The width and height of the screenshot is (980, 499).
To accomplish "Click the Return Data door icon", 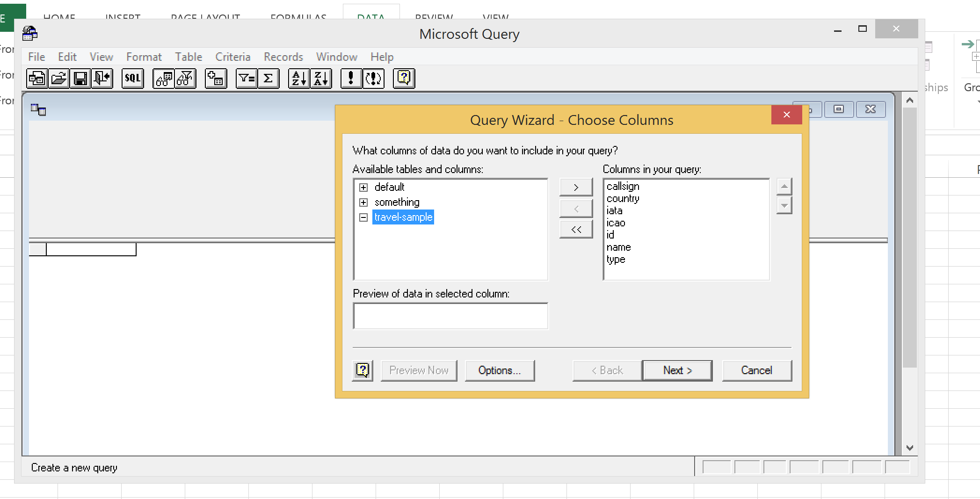I will tap(102, 79).
